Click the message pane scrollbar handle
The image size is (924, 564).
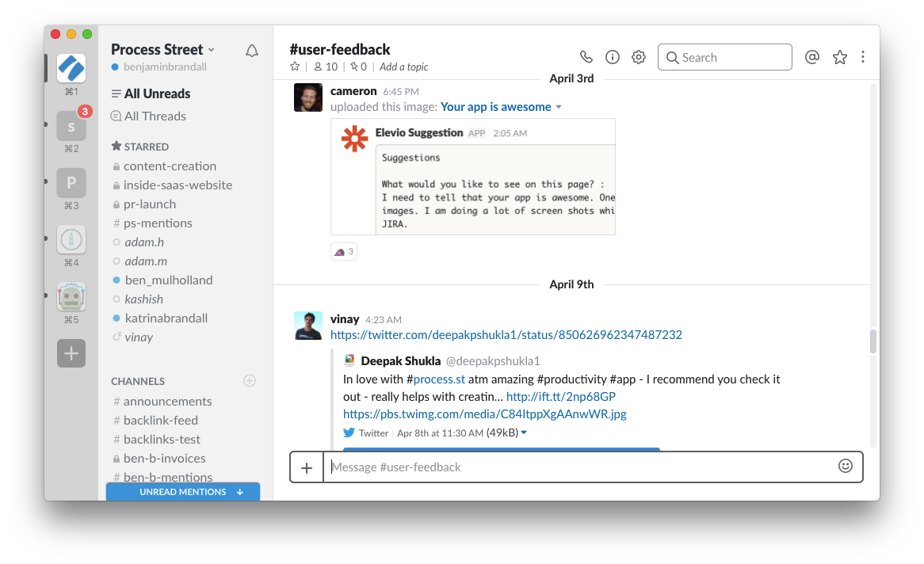(872, 341)
